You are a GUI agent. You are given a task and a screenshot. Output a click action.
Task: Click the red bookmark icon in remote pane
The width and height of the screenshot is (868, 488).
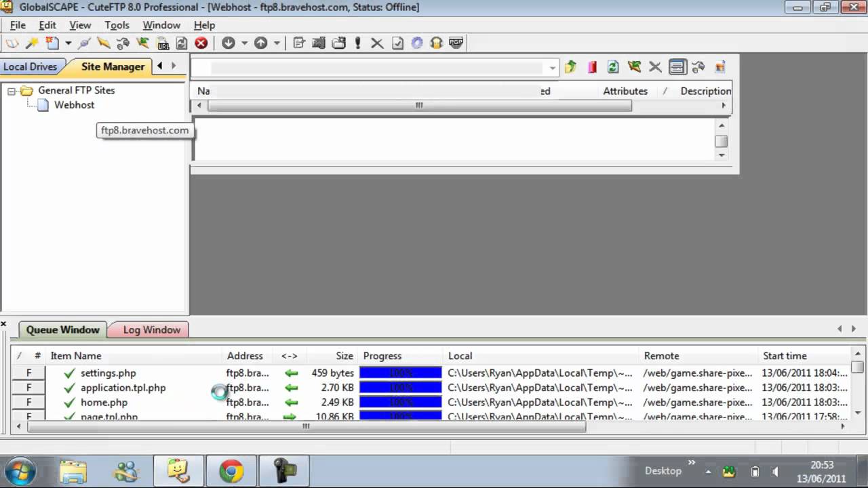point(592,66)
